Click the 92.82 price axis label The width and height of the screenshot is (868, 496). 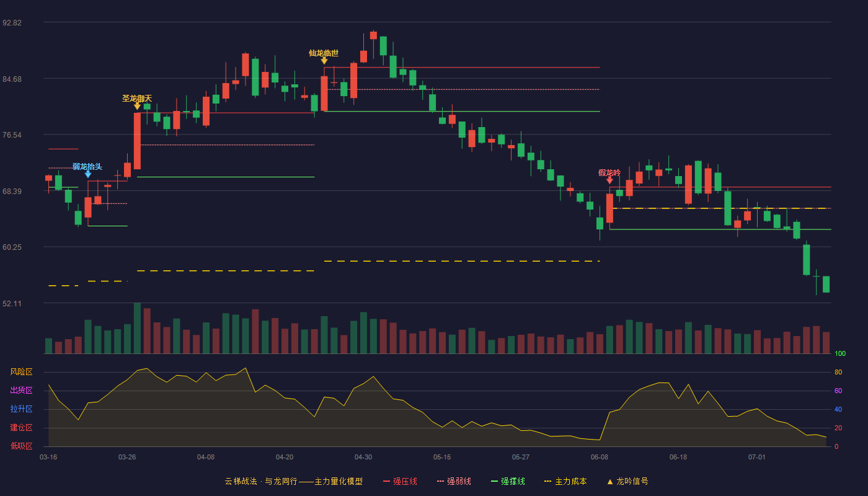pyautogui.click(x=12, y=22)
